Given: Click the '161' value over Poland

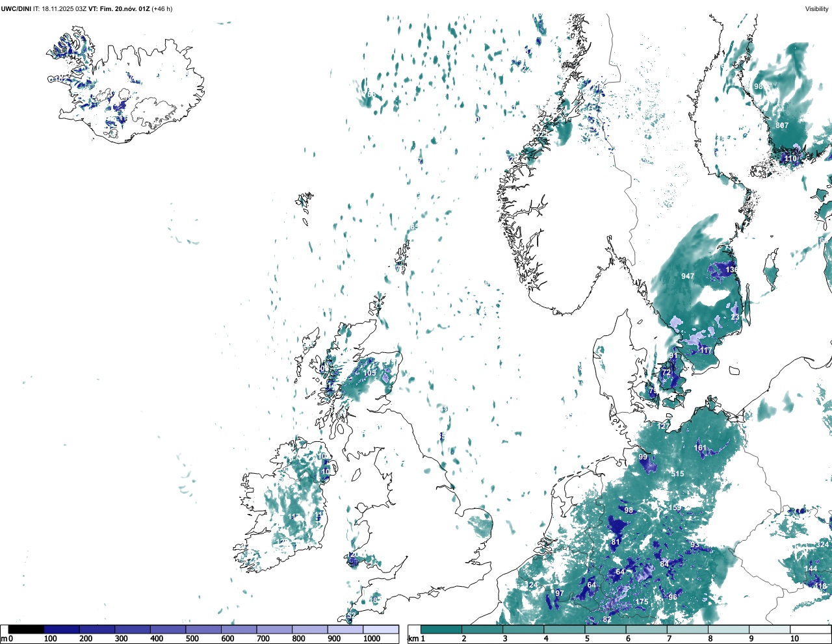Looking at the screenshot, I should tap(700, 448).
